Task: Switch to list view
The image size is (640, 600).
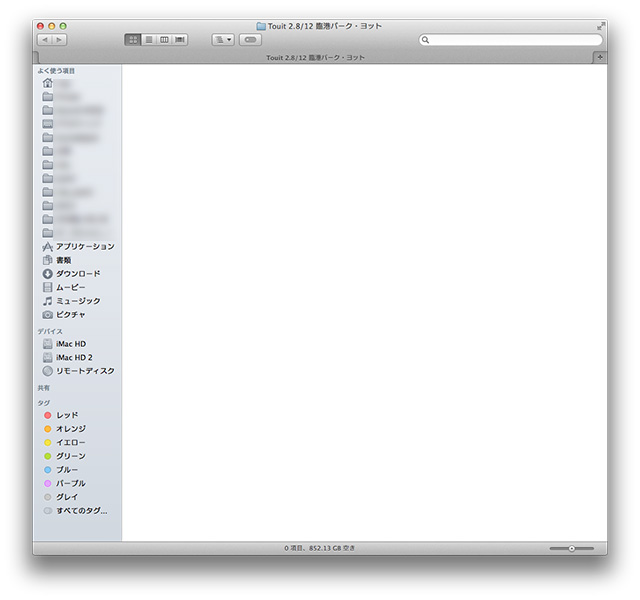Action: tap(149, 40)
